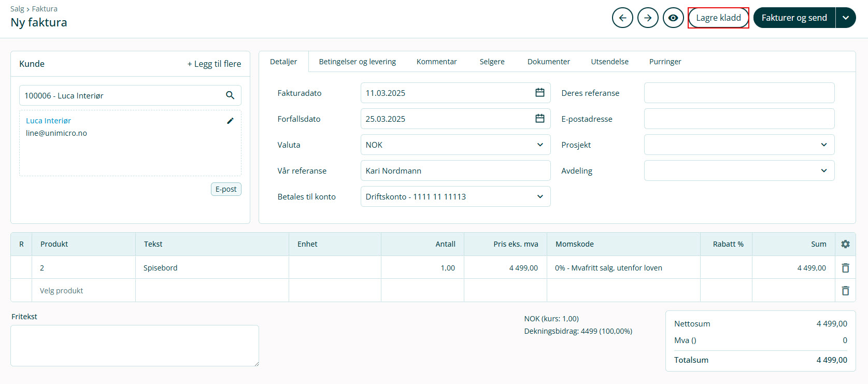Expand the Fakturer og send options arrow
This screenshot has height=384, width=868.
click(x=846, y=18)
